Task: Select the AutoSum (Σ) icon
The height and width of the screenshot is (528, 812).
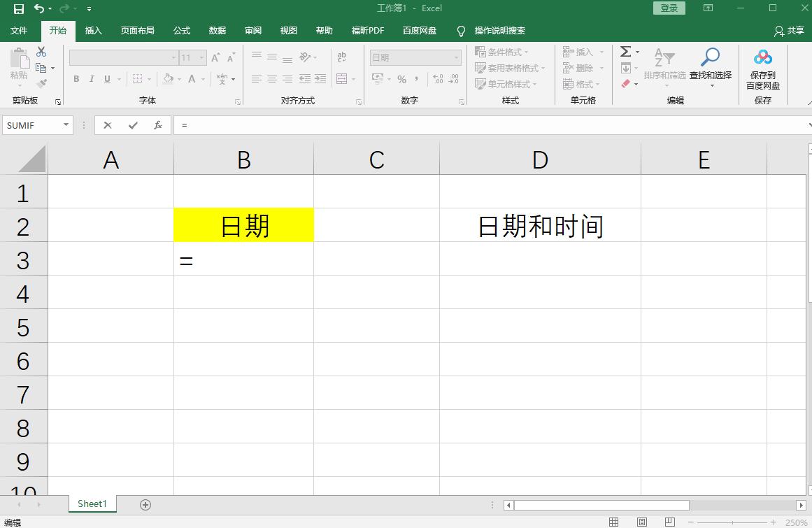Action: 625,50
